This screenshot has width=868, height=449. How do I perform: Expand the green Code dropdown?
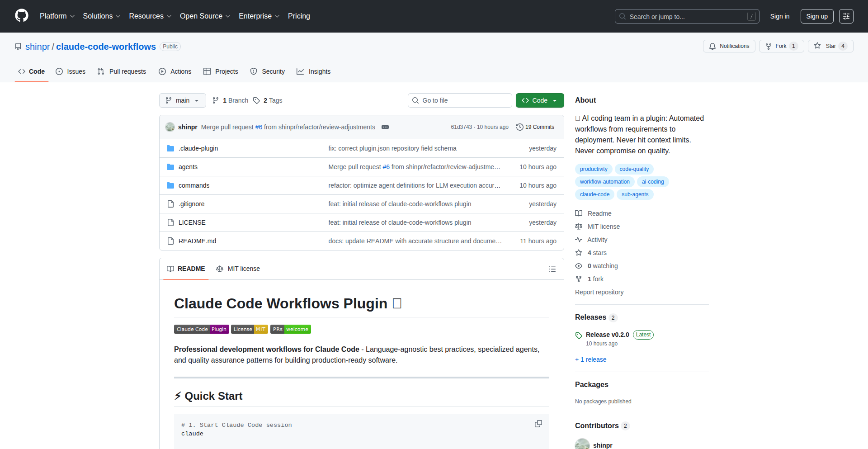point(539,100)
